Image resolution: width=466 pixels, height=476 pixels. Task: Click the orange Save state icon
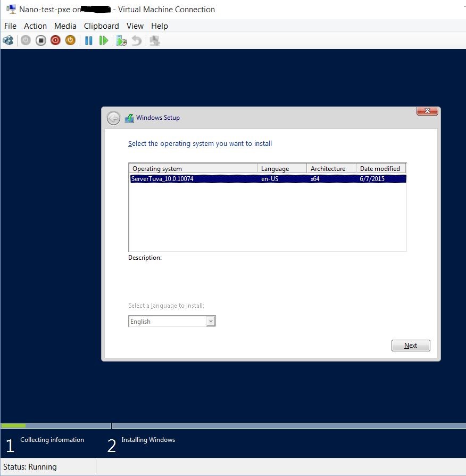[70, 40]
